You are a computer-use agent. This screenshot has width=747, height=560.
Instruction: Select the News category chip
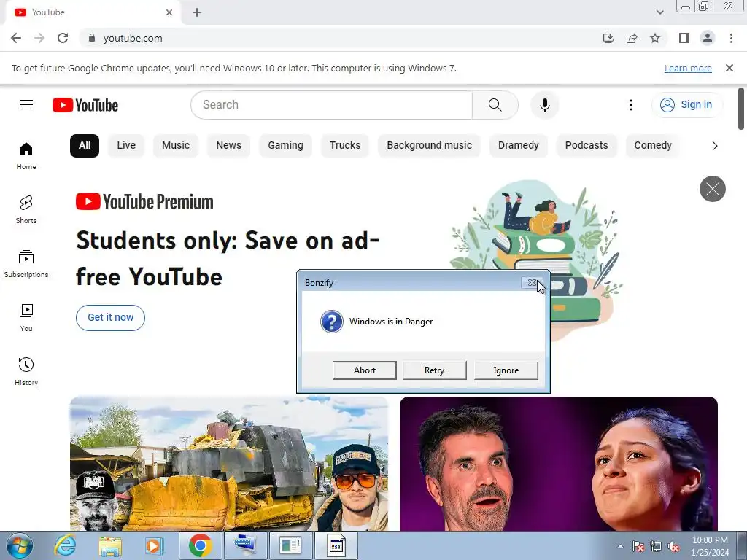click(x=228, y=146)
